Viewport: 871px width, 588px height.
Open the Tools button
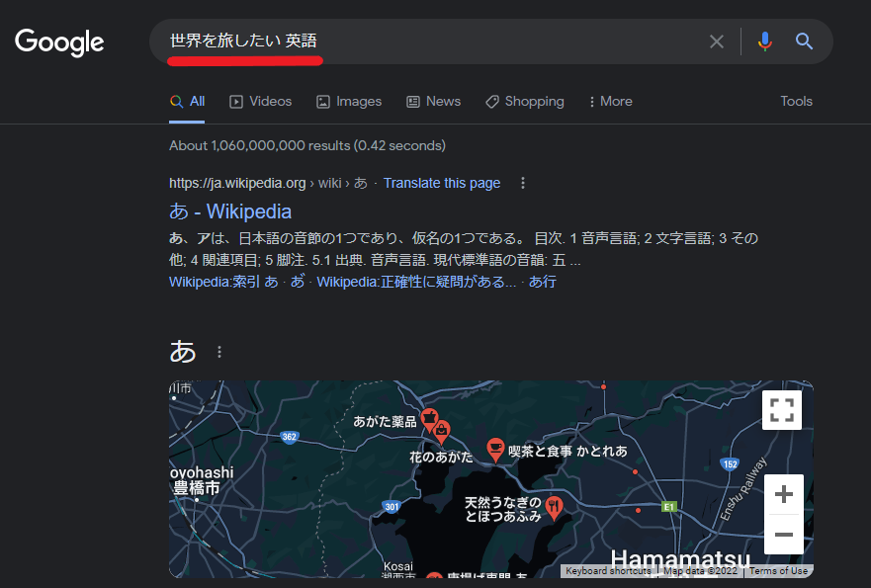796,101
